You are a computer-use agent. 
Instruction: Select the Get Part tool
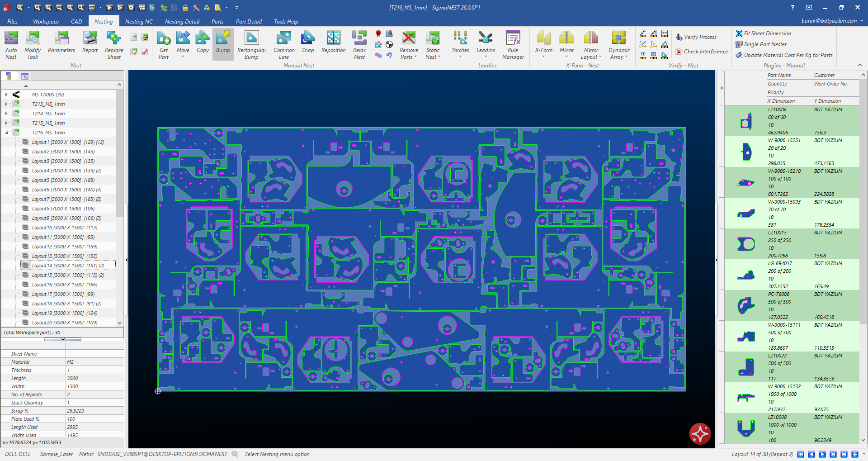[x=164, y=45]
